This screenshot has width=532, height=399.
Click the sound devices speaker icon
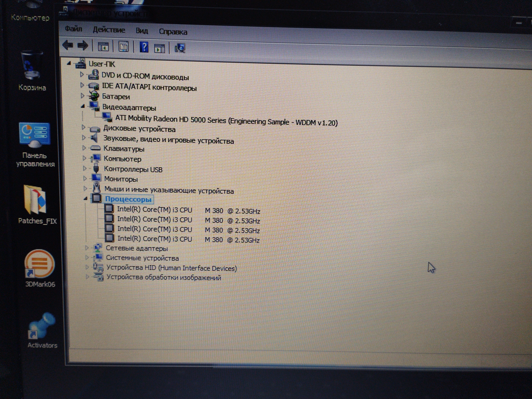[x=95, y=138]
